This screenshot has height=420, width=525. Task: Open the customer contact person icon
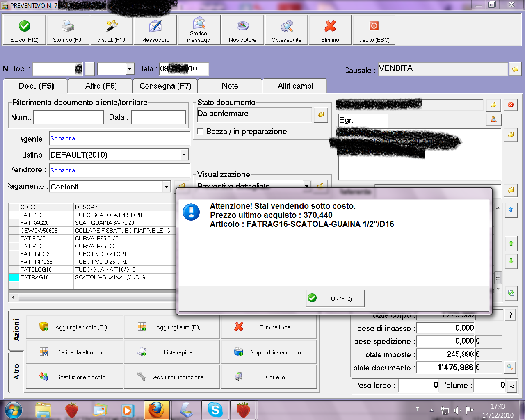click(493, 119)
